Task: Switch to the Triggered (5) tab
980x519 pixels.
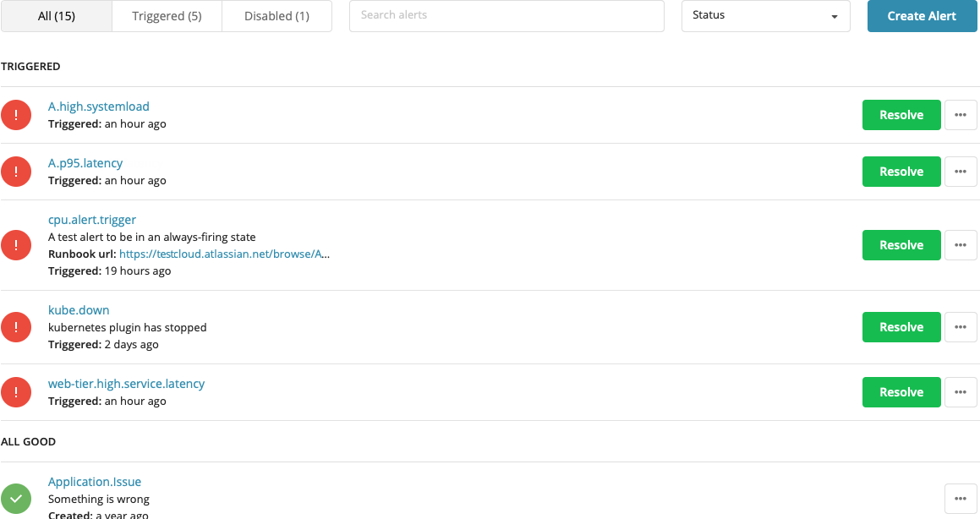Action: (x=167, y=16)
